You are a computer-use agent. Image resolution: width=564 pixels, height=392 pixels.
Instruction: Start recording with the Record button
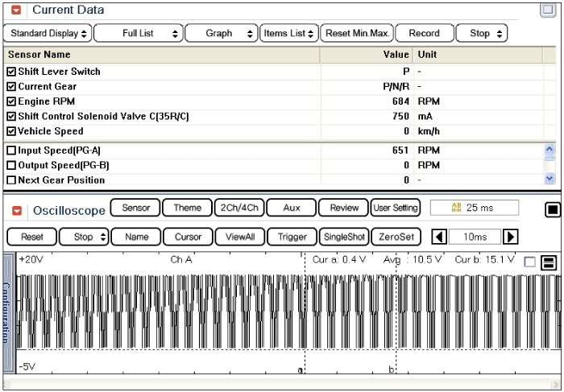coord(425,34)
